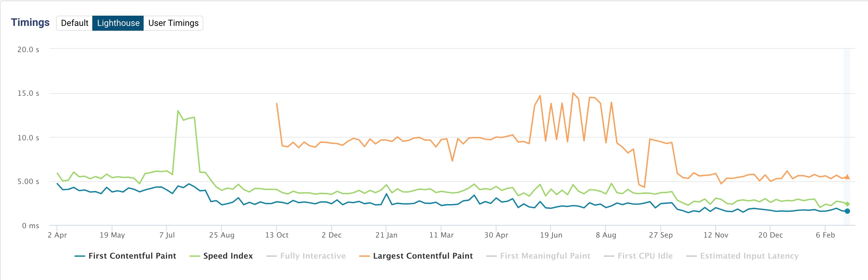Click the gray Estimated Input Latency line icon

(692, 256)
